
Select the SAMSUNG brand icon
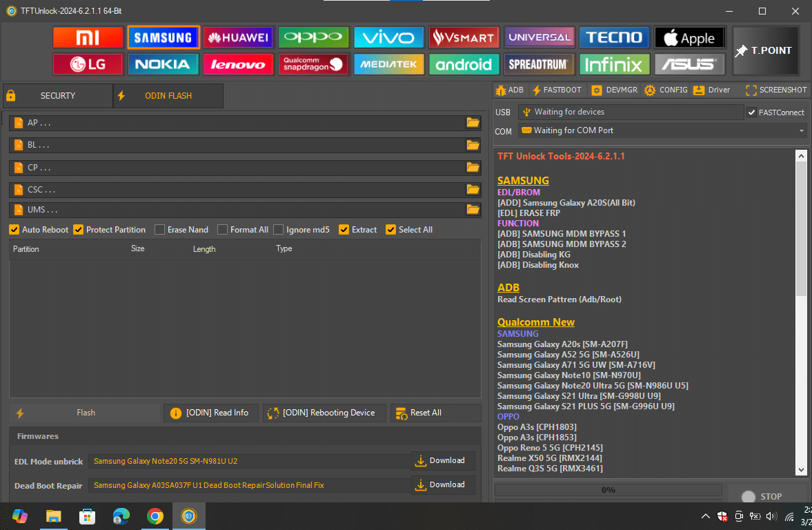[163, 37]
